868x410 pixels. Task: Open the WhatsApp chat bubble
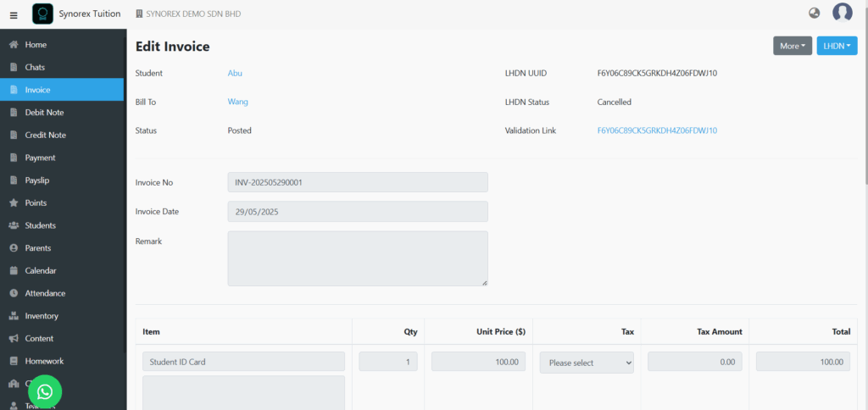(45, 391)
